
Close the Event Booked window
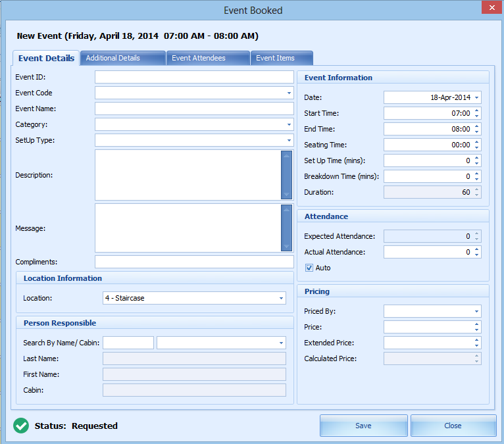pos(491,7)
